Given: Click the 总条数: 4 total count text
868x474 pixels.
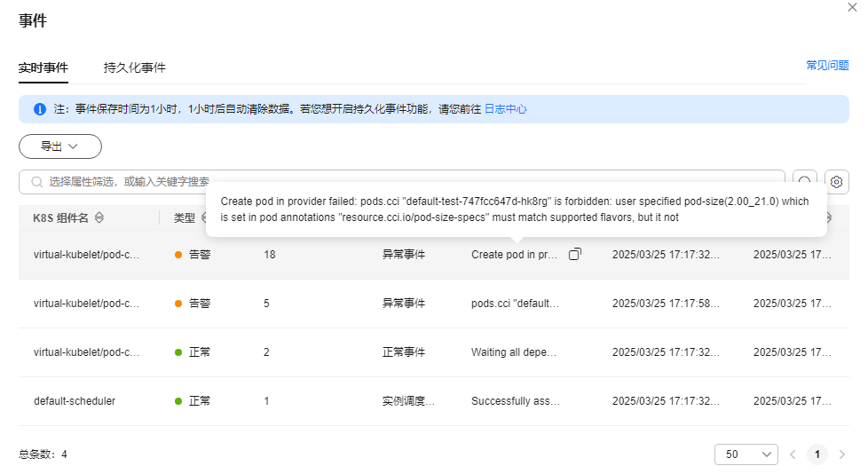Looking at the screenshot, I should pyautogui.click(x=43, y=454).
